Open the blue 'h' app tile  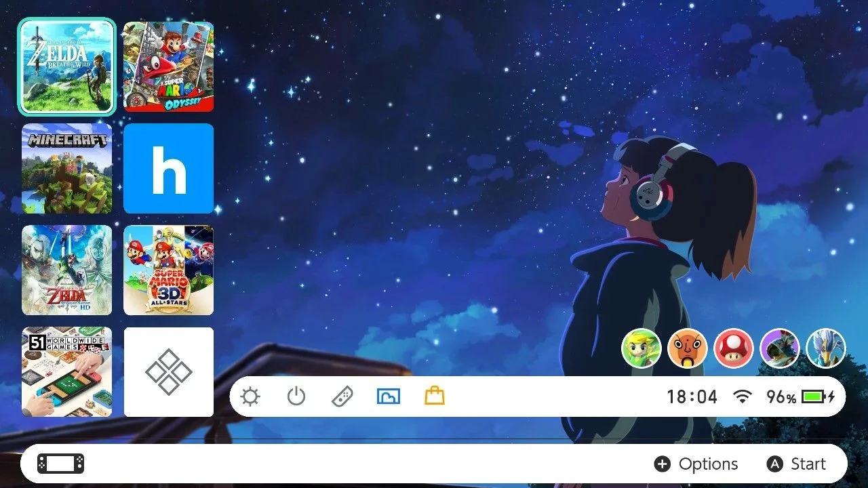pyautogui.click(x=168, y=168)
